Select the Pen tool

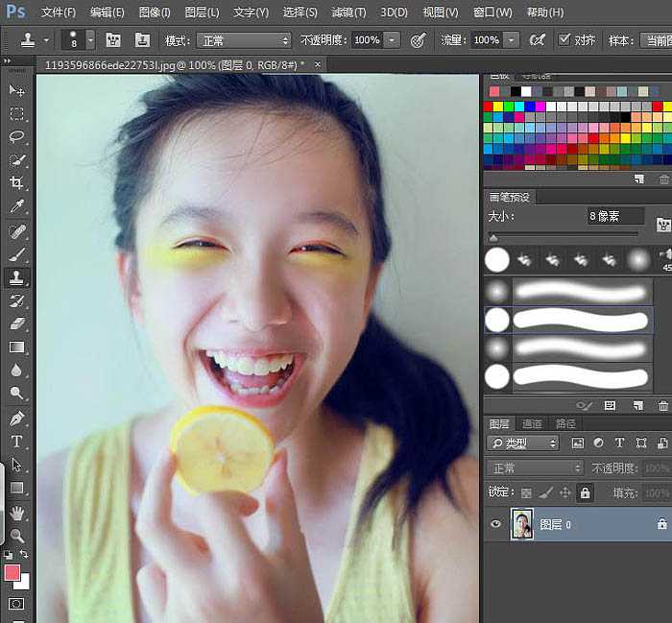point(16,419)
